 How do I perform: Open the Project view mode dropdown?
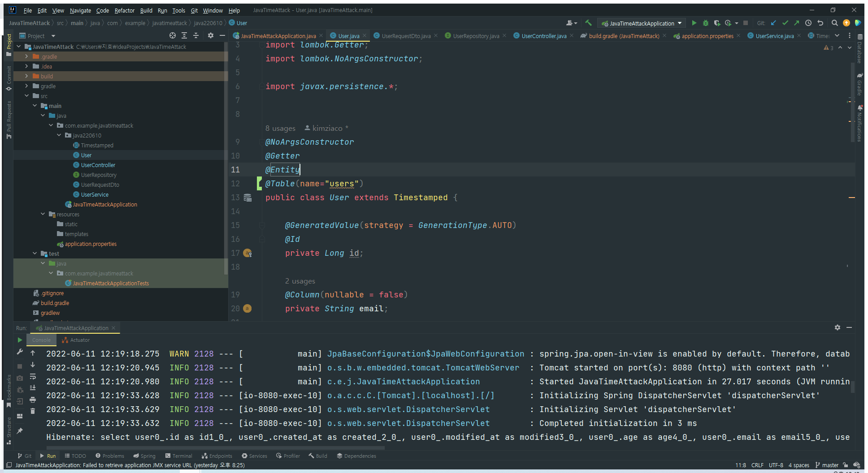(53, 36)
